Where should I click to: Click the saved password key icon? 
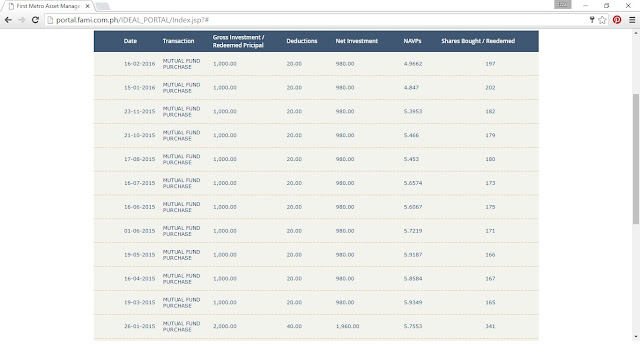(592, 20)
